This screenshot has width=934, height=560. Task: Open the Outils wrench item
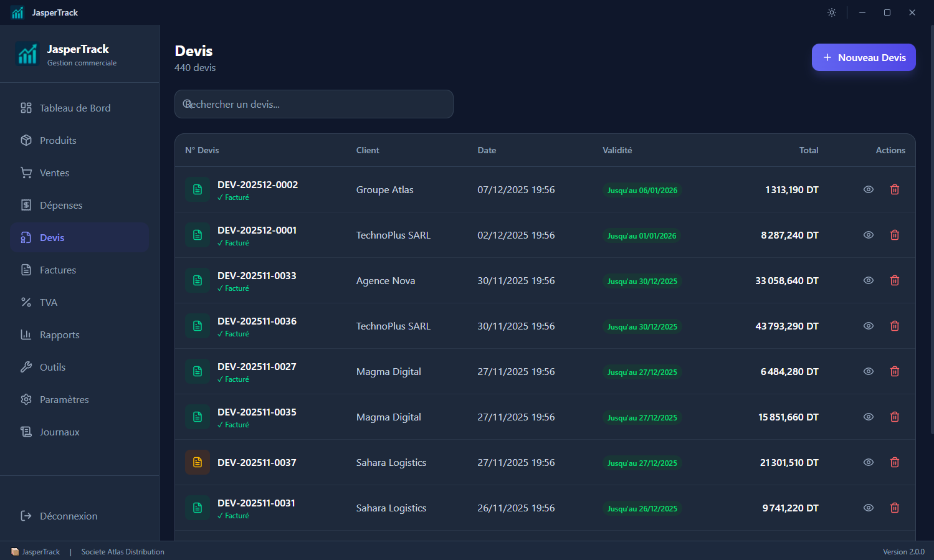(79, 367)
